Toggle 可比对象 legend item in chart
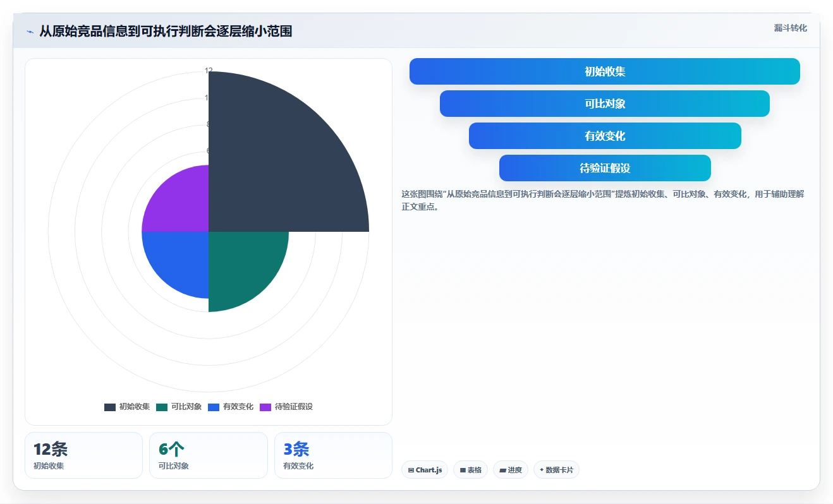The width and height of the screenshot is (833, 504). [x=179, y=407]
